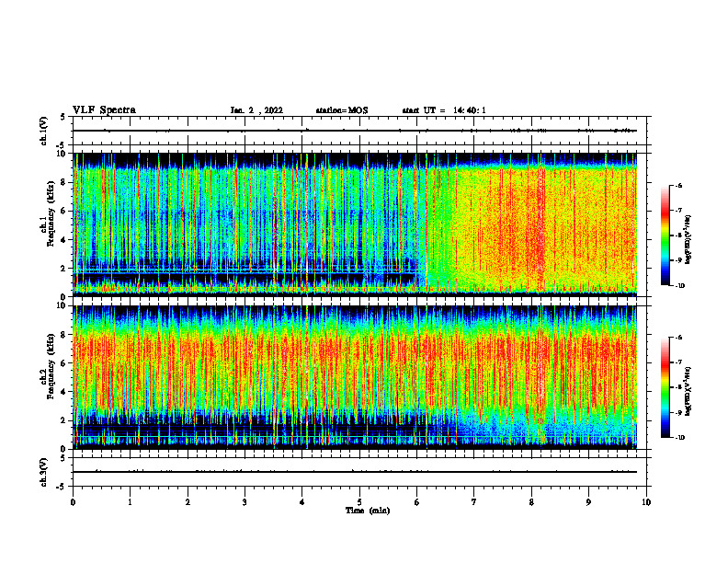Click the time axis tick label "5"
Image resolution: width=728 pixels, height=563 pixels.
[x=359, y=502]
